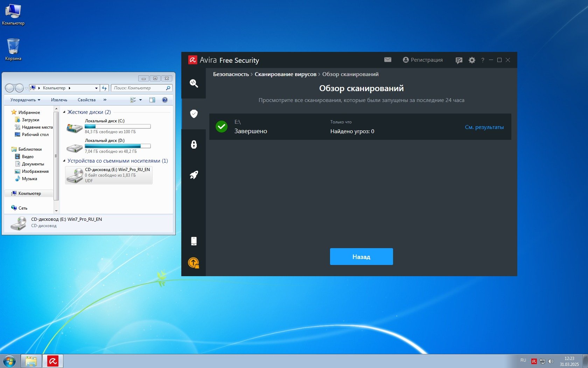Viewport: 588px width, 368px height.
Task: Collapse Устройства со съемными носителями group
Action: [64, 161]
